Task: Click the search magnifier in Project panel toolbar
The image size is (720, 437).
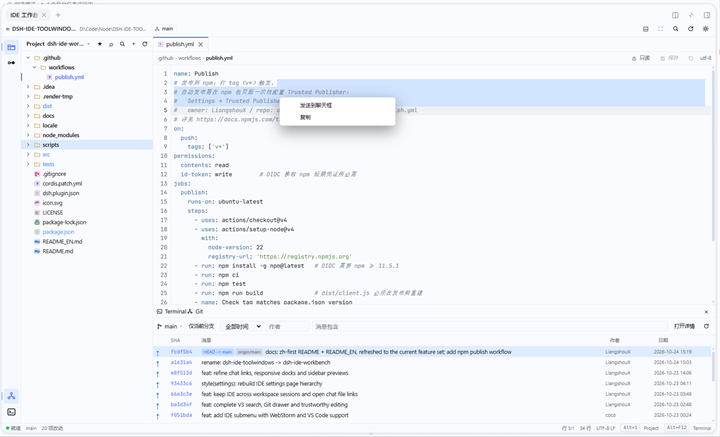Action: pos(122,44)
